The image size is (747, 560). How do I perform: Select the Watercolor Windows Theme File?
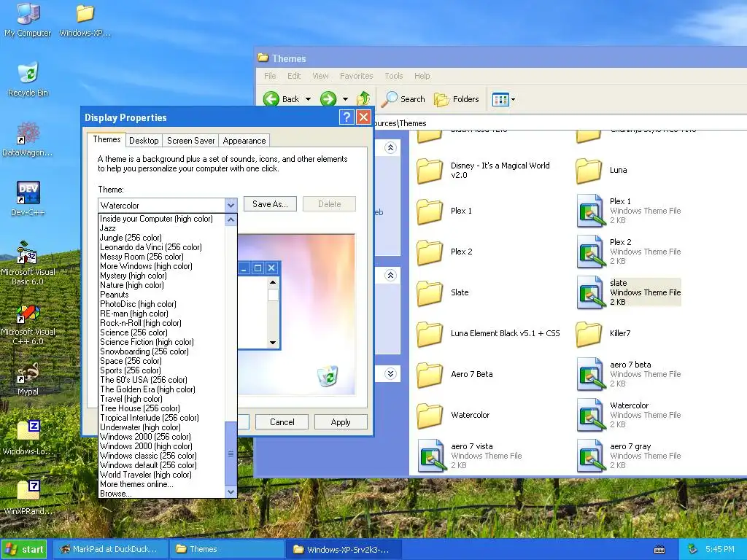(x=629, y=415)
